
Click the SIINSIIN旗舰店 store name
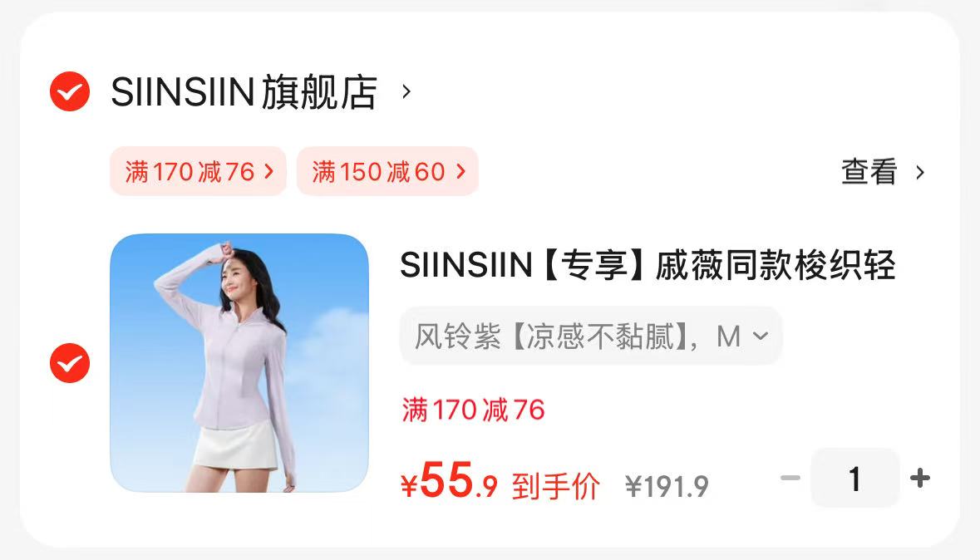coord(244,92)
